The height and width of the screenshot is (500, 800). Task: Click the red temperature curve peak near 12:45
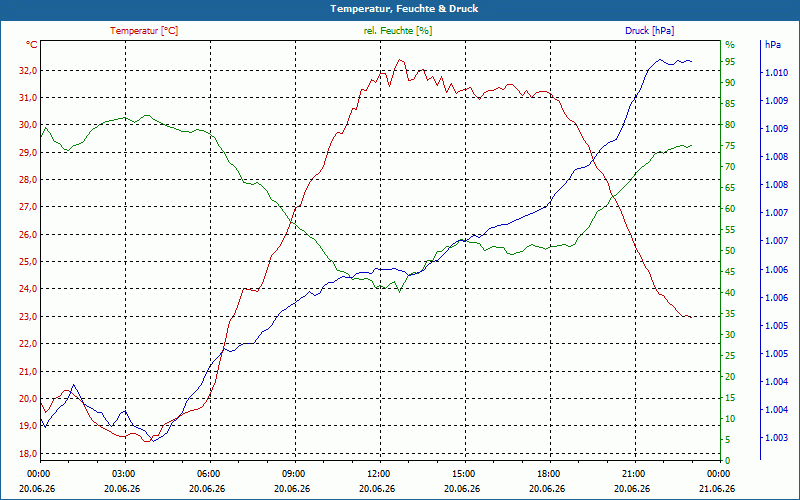click(x=399, y=60)
